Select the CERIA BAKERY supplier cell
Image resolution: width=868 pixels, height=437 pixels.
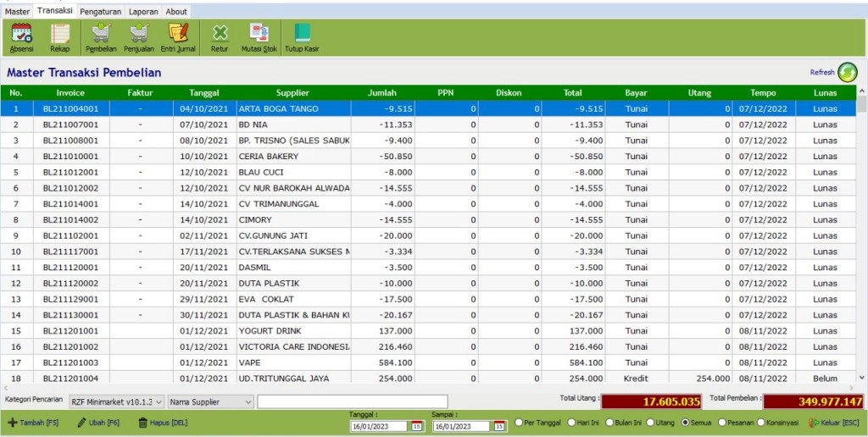293,157
